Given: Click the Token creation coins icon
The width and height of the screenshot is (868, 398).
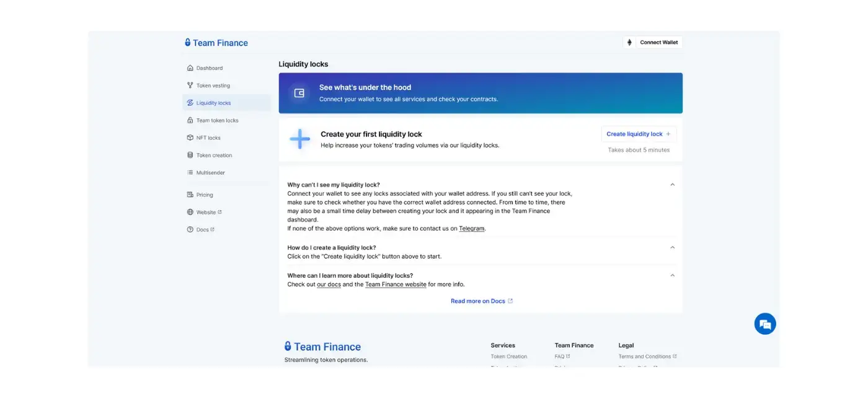Looking at the screenshot, I should click(x=190, y=155).
